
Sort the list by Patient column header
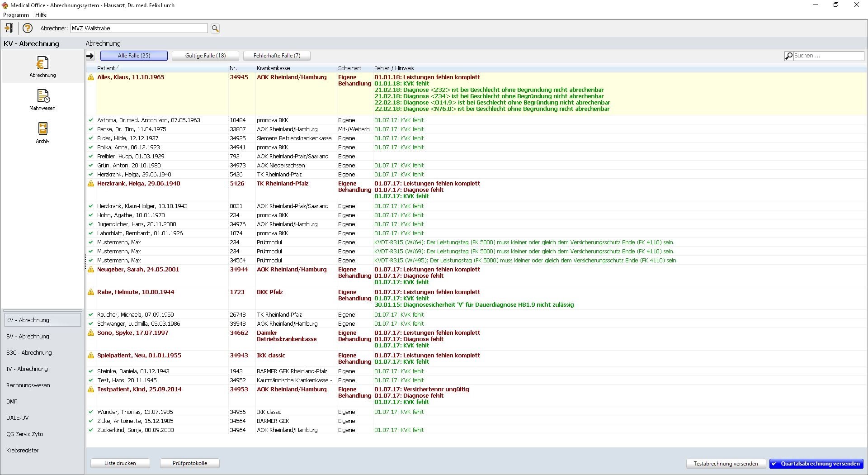(106, 68)
